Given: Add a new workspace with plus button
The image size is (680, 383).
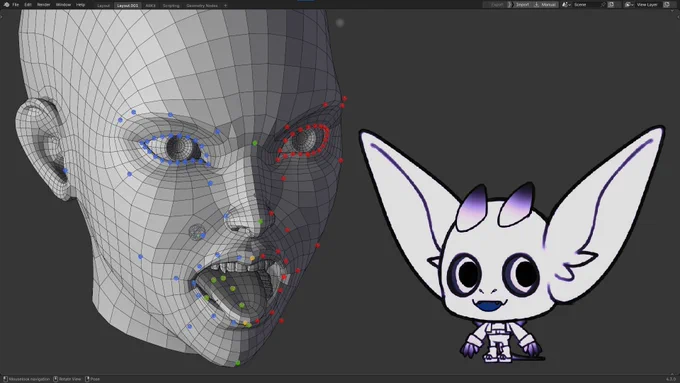Looking at the screenshot, I should tap(226, 6).
